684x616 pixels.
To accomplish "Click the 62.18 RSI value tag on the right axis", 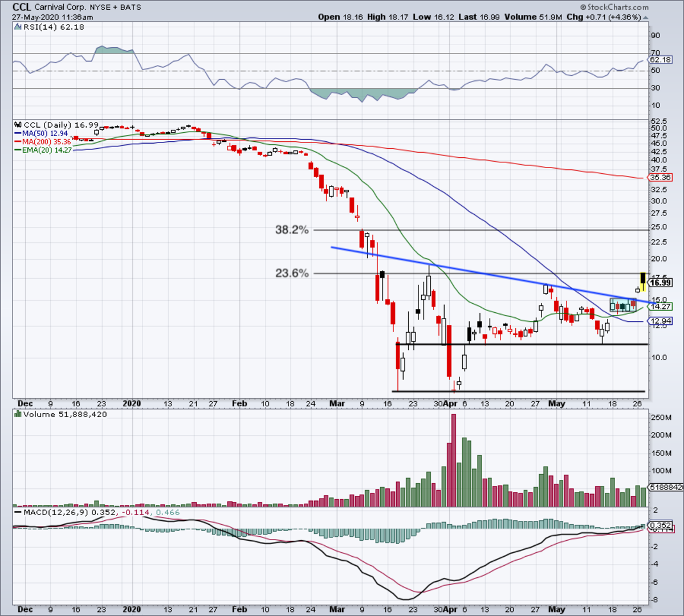I will tap(660, 59).
